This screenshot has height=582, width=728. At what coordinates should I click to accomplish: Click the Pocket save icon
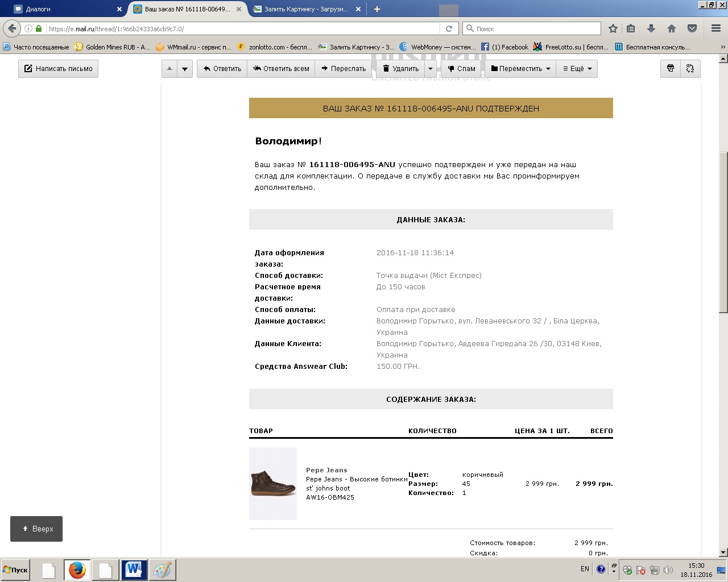pyautogui.click(x=692, y=28)
